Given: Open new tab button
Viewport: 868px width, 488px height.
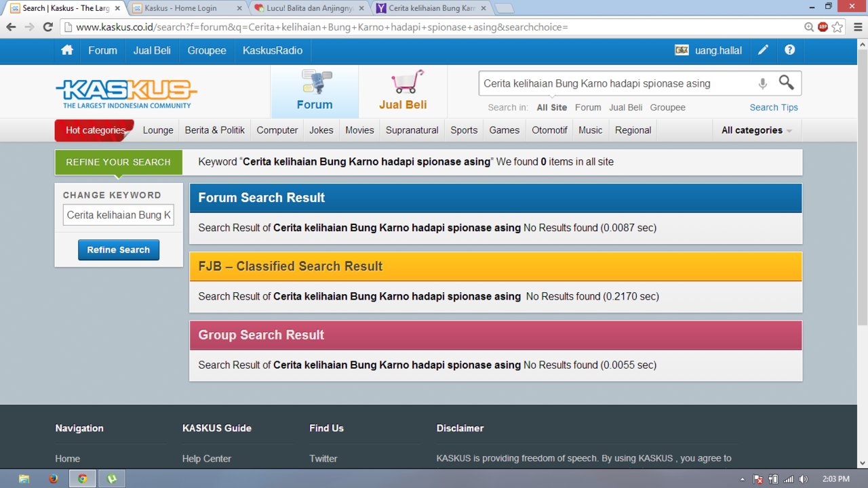Looking at the screenshot, I should tap(505, 8).
